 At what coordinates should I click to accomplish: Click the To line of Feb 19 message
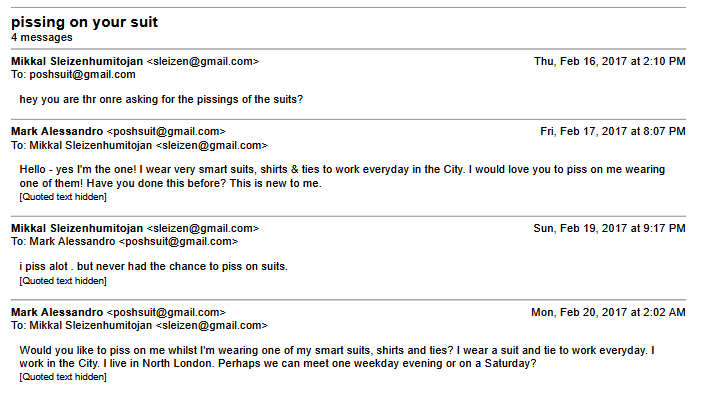[x=124, y=241]
